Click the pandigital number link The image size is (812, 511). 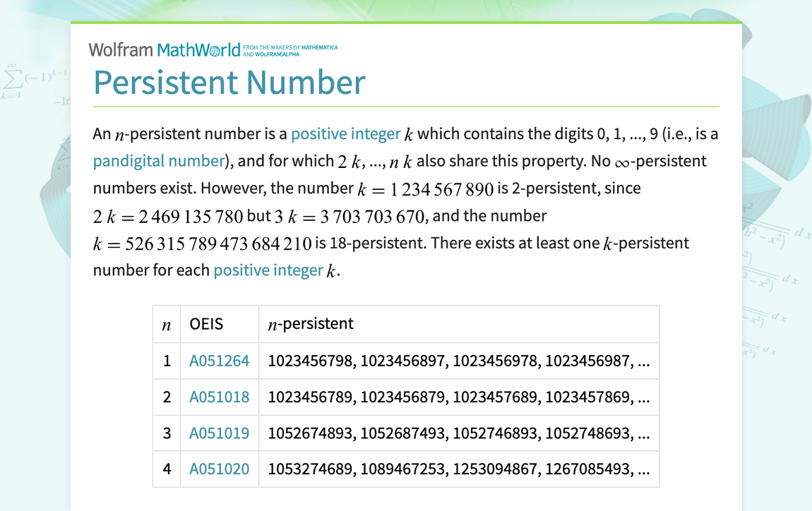(x=158, y=160)
